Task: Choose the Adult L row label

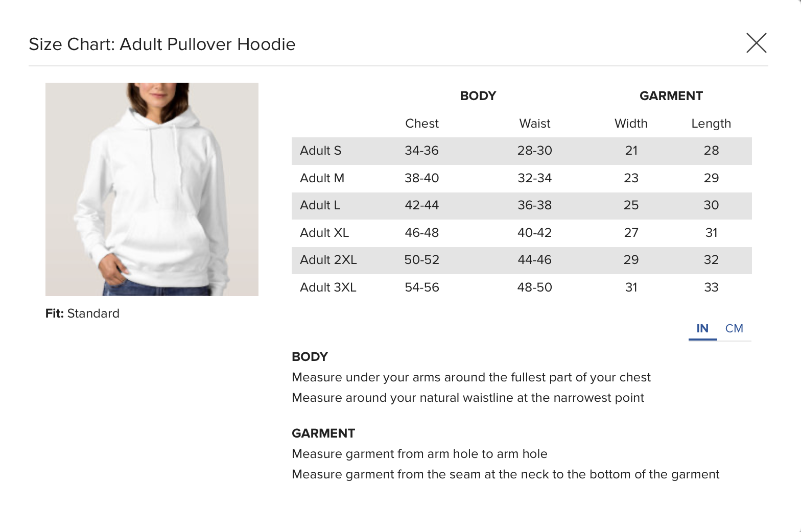Action: point(320,205)
